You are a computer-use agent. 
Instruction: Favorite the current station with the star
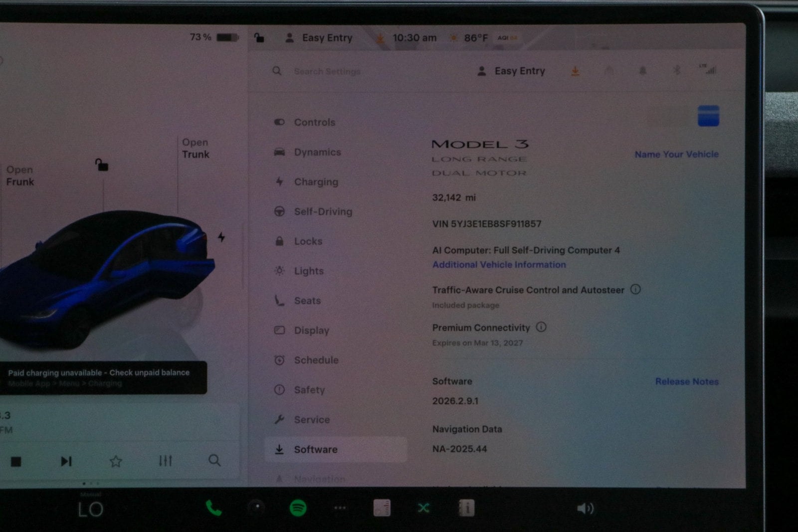(116, 461)
